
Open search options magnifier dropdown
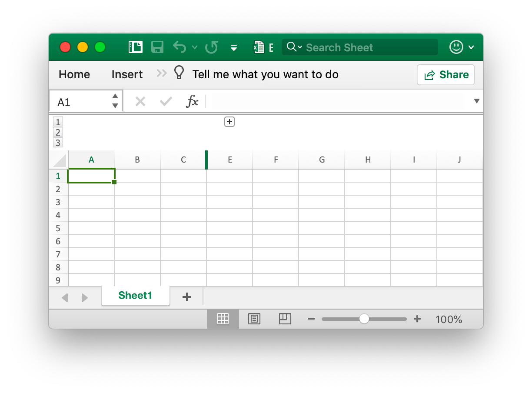[294, 47]
